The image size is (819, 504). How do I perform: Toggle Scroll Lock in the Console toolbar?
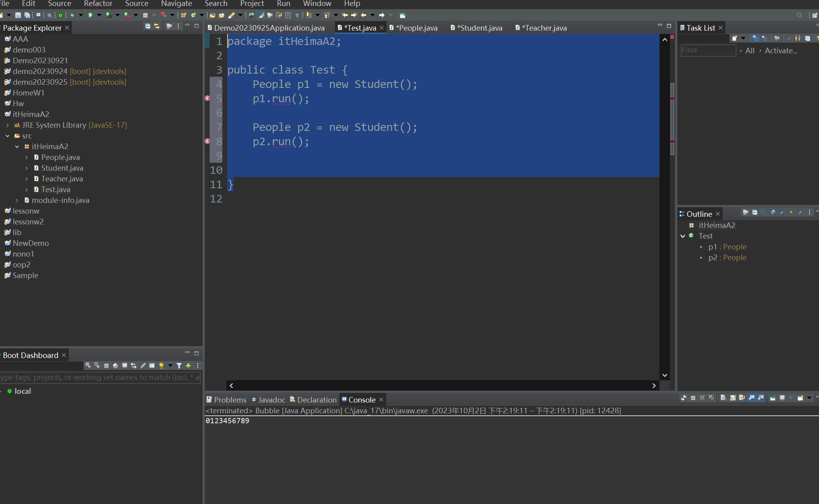pos(733,398)
